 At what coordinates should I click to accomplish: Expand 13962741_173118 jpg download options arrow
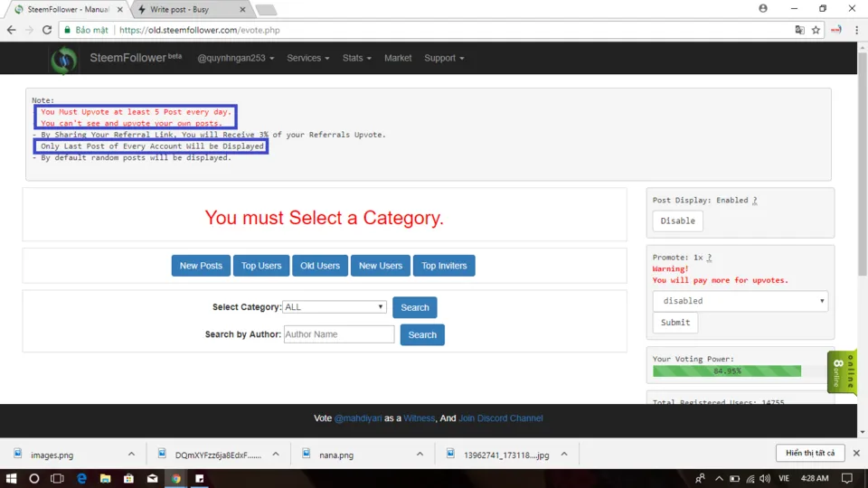tap(564, 455)
